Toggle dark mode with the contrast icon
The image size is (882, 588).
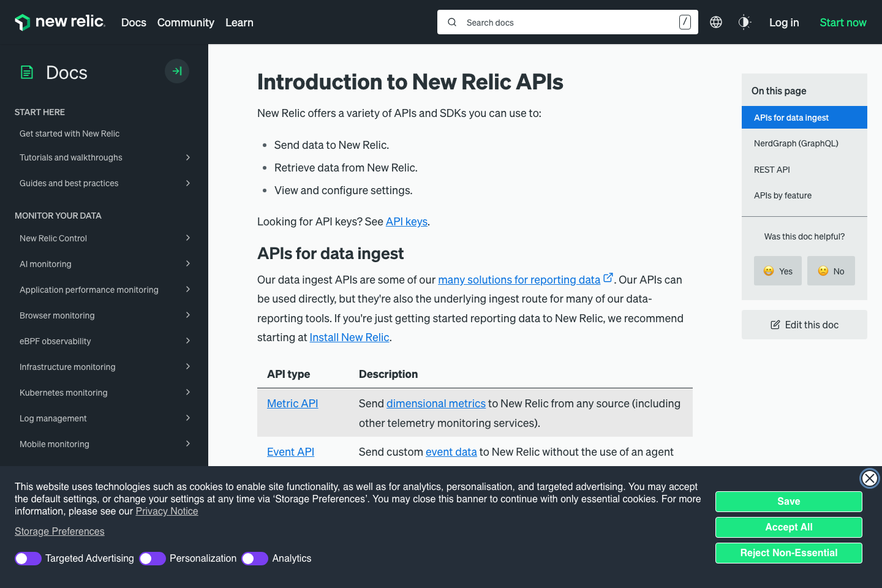click(744, 22)
